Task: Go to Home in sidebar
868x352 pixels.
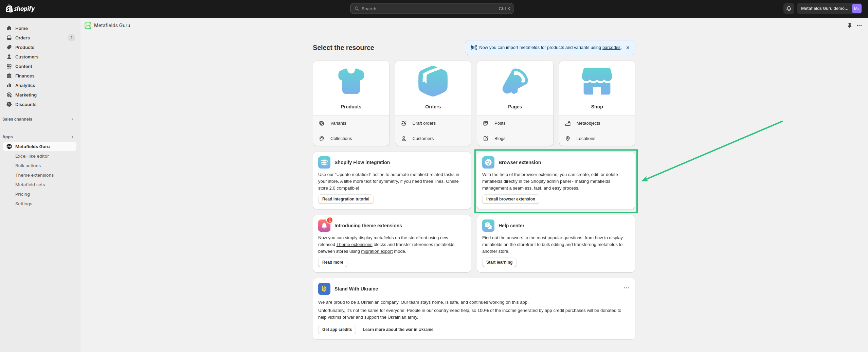Action: [x=39, y=28]
